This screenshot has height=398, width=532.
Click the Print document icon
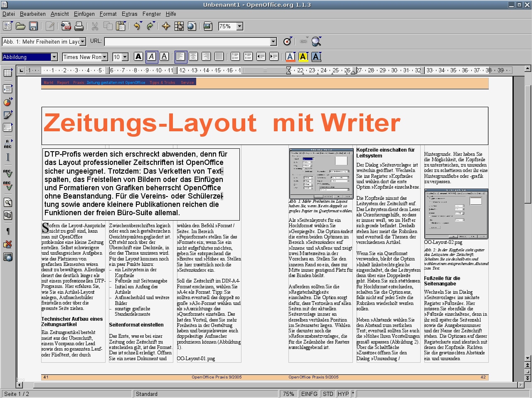click(x=79, y=26)
